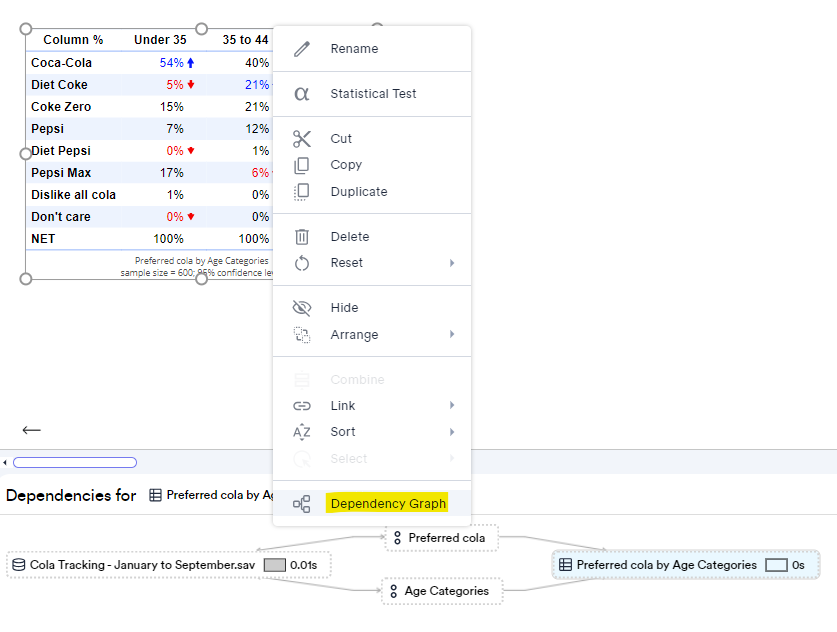Image resolution: width=837 pixels, height=632 pixels.
Task: Choose Duplicate from the context menu
Action: click(360, 191)
